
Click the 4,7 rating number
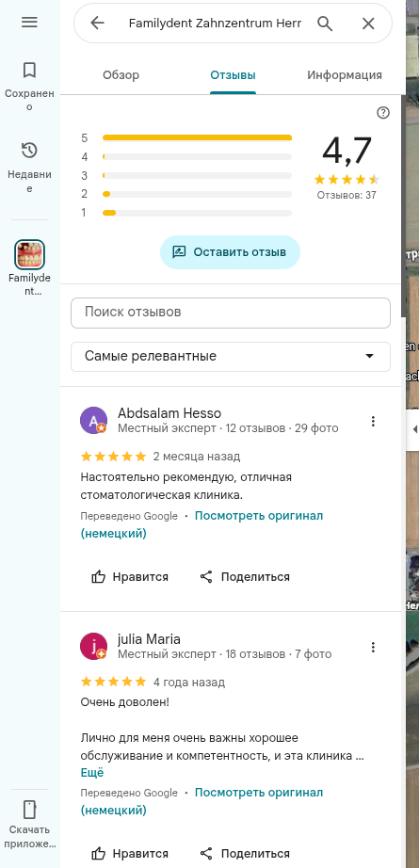pyautogui.click(x=346, y=152)
